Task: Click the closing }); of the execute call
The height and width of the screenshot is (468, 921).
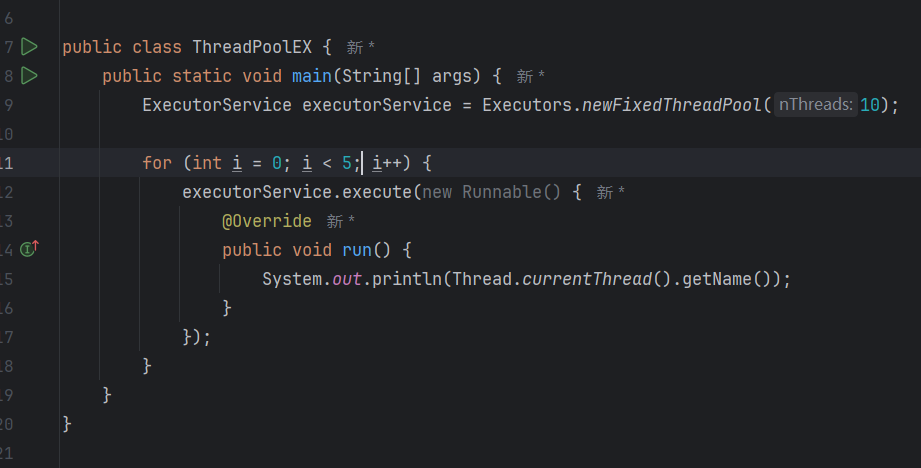Action: [196, 337]
